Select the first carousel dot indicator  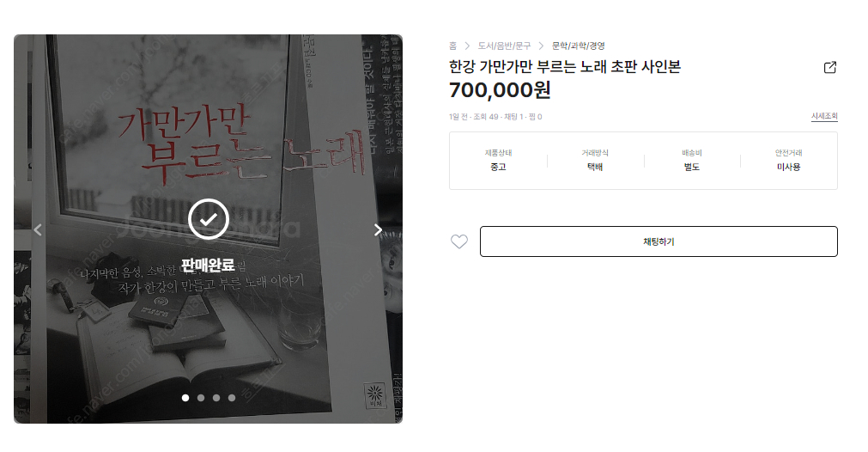click(x=185, y=398)
